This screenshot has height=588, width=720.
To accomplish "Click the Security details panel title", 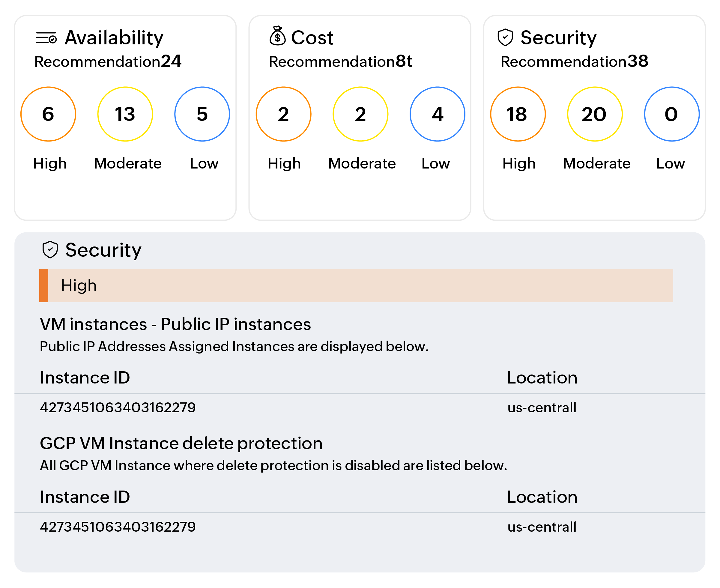I will (103, 250).
